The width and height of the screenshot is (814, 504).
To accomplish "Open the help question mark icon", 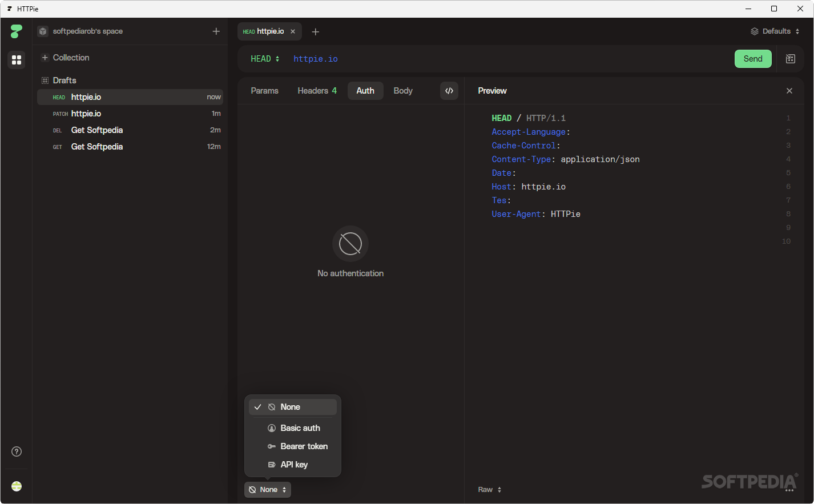I will [x=17, y=451].
